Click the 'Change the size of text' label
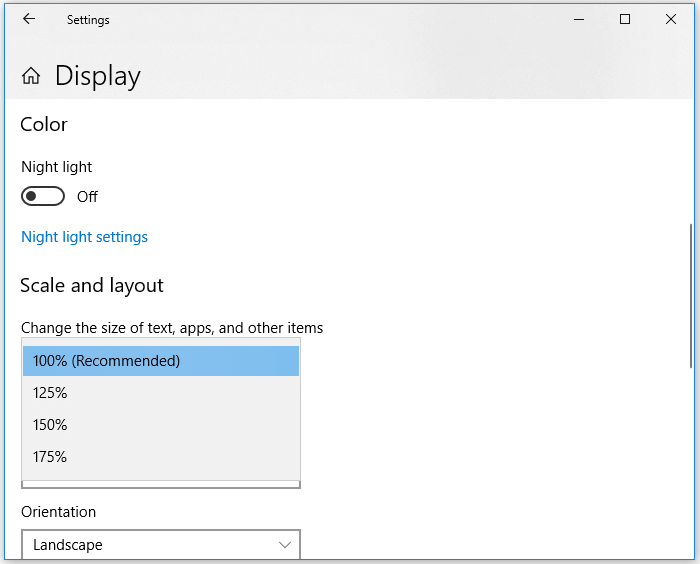 point(172,328)
